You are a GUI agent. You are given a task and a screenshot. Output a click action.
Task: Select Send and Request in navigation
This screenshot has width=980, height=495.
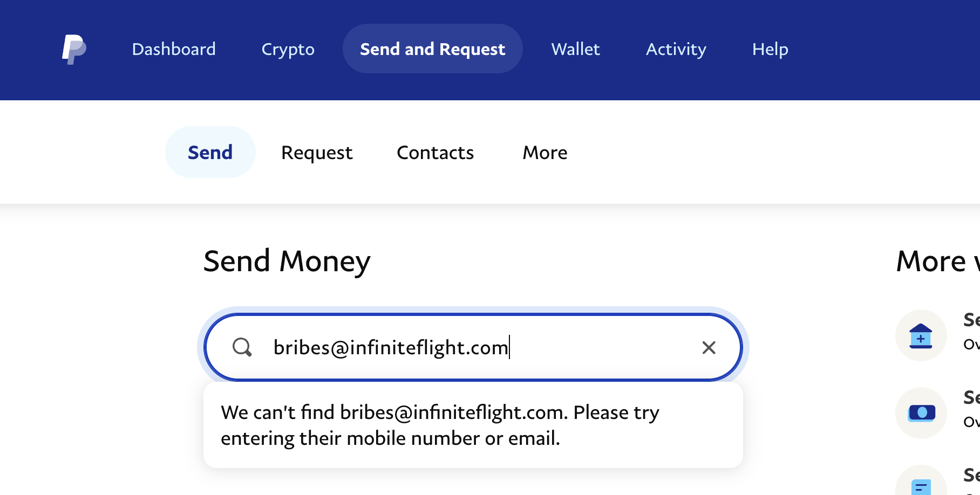[x=432, y=49]
